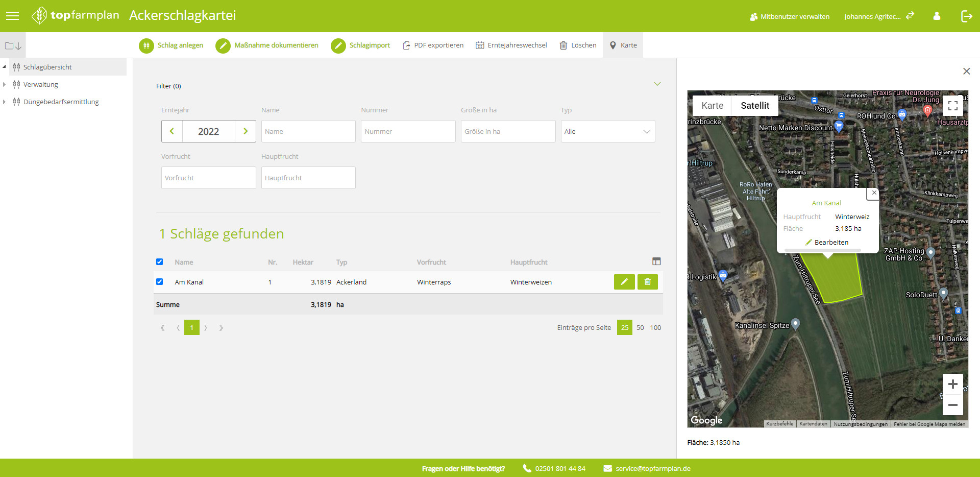
Task: Enter fullscreen view on the map
Action: pos(952,106)
